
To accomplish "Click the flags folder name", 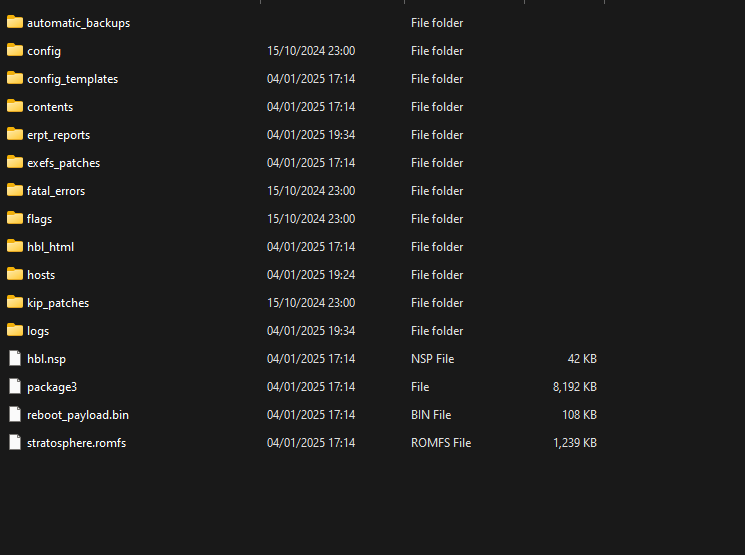I will pos(39,219).
